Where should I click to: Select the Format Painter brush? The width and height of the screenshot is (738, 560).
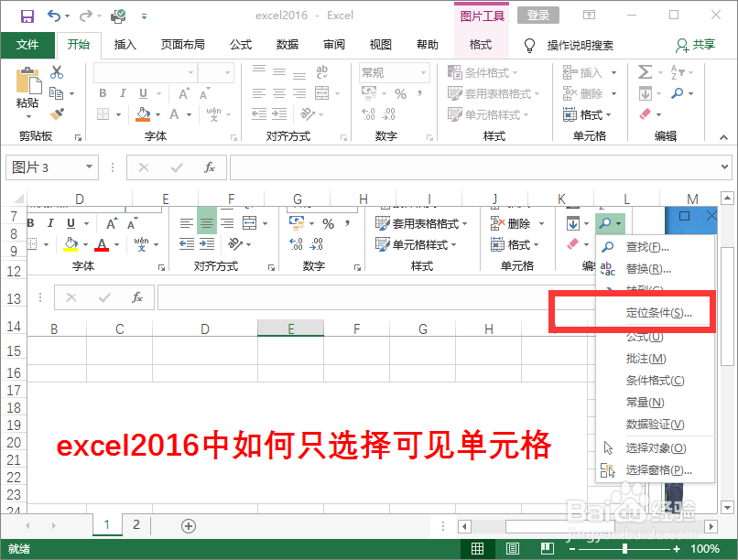click(x=57, y=113)
